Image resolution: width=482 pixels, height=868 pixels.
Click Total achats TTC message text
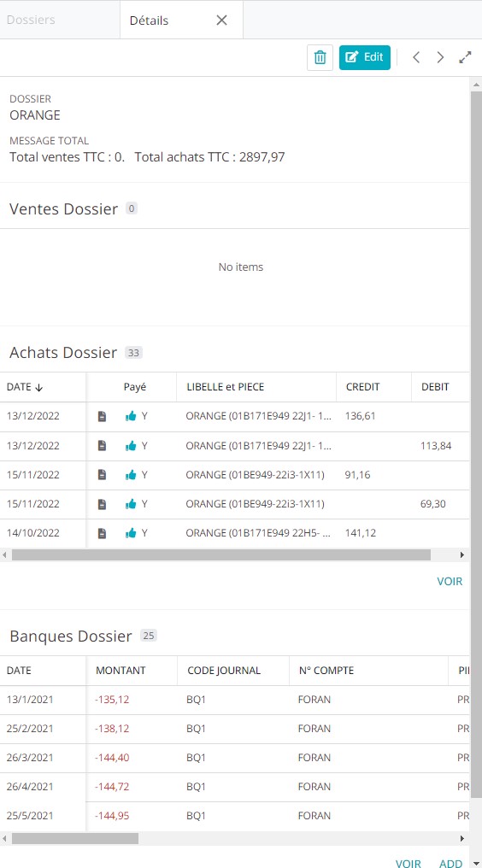(x=209, y=157)
